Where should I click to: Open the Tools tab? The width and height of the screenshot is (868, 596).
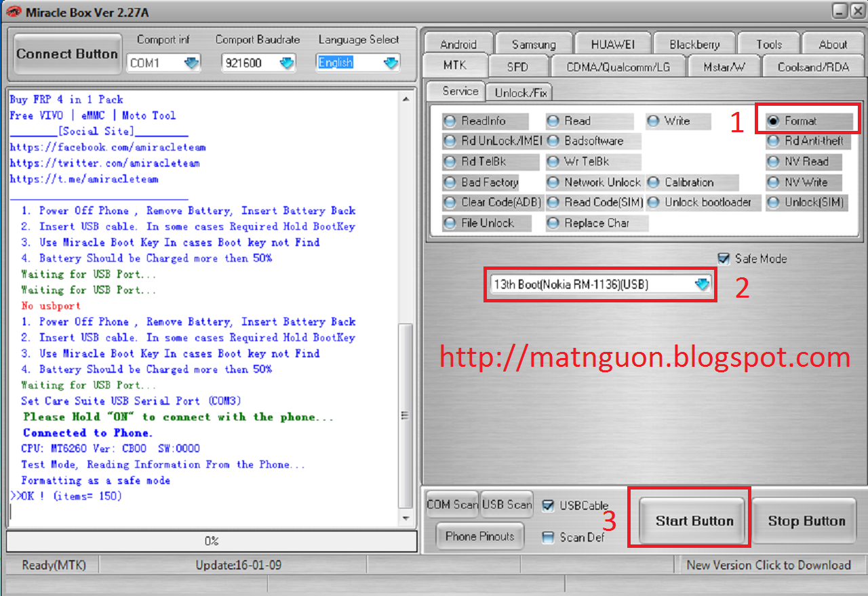pyautogui.click(x=769, y=44)
